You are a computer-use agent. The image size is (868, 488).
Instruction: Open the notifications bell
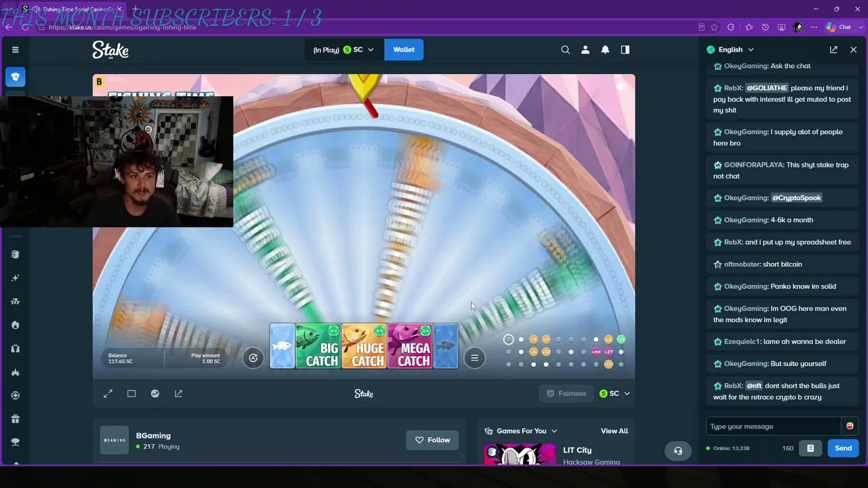[605, 49]
